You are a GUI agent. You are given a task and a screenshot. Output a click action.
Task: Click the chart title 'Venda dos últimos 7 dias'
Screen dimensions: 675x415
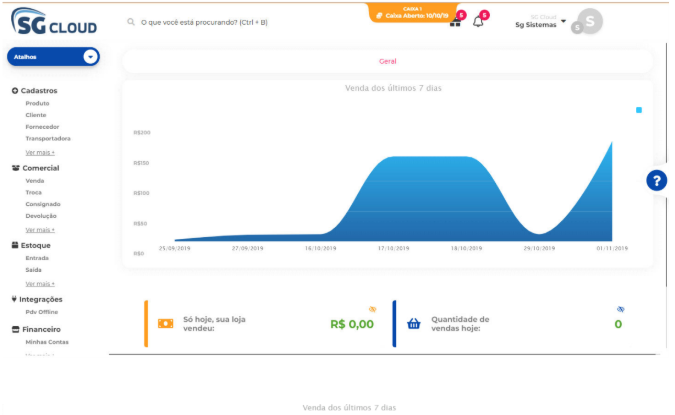pyautogui.click(x=393, y=88)
